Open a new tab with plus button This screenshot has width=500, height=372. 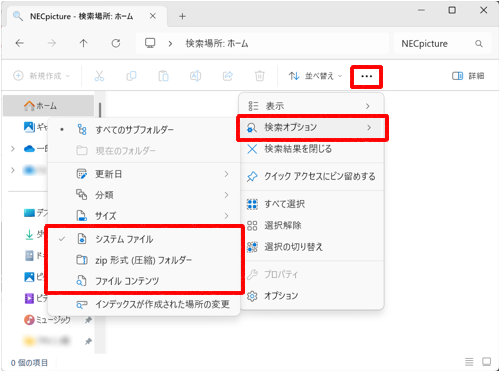[182, 16]
